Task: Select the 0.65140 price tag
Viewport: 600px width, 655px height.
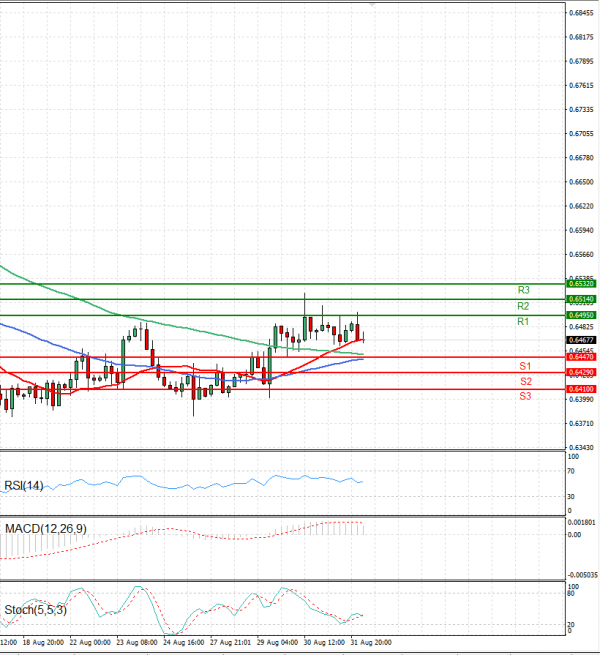Action: 581,300
